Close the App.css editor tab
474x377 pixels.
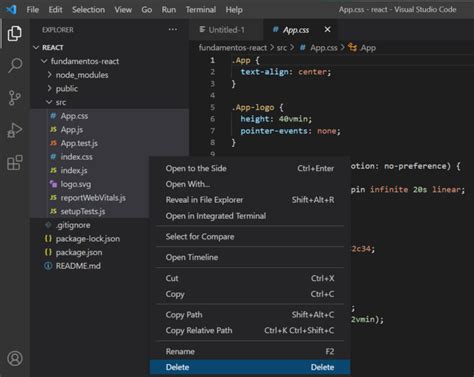(x=327, y=30)
